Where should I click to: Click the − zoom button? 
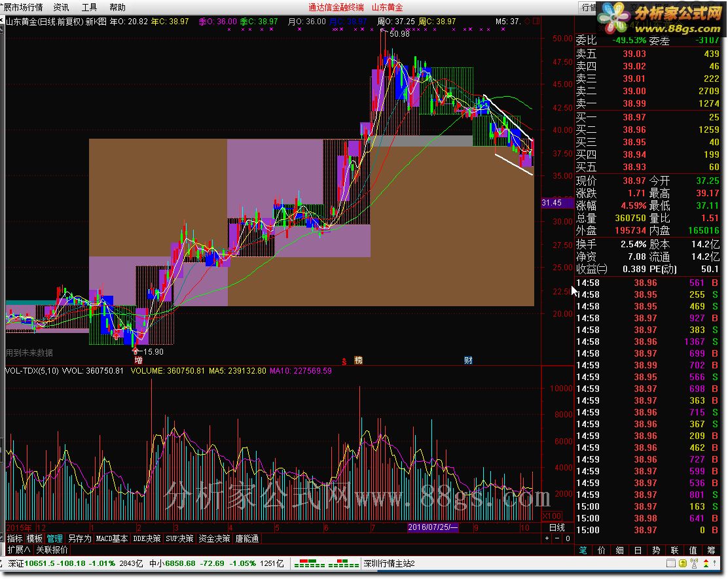557,538
